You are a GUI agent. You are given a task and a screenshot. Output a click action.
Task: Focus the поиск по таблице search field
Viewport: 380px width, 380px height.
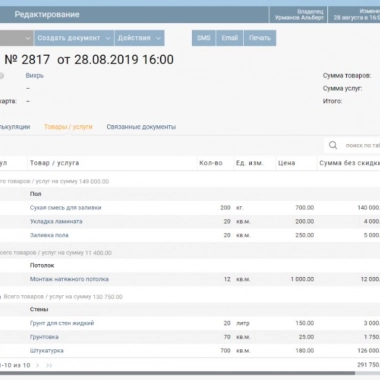(x=362, y=145)
